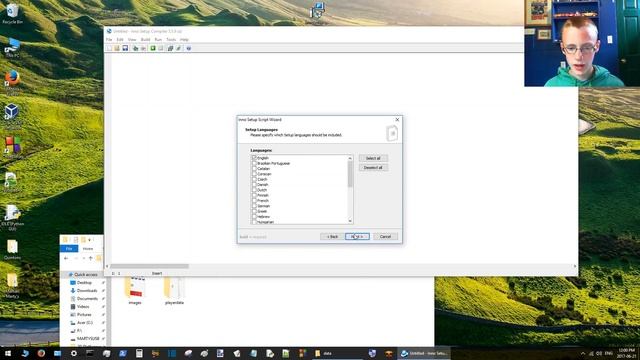This screenshot has width=640, height=360.
Task: Open the Build menu in Inno Setup
Action: [x=145, y=40]
